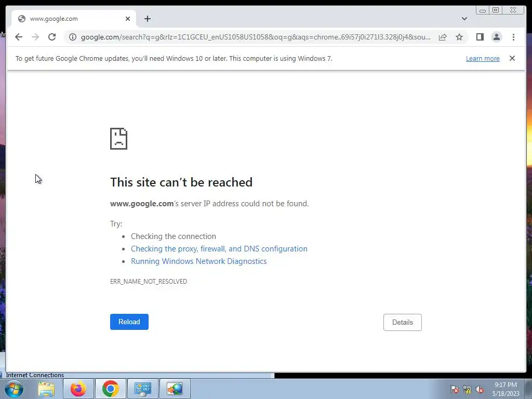Bookmark this page with the star icon
The image size is (532, 399).
[459, 37]
